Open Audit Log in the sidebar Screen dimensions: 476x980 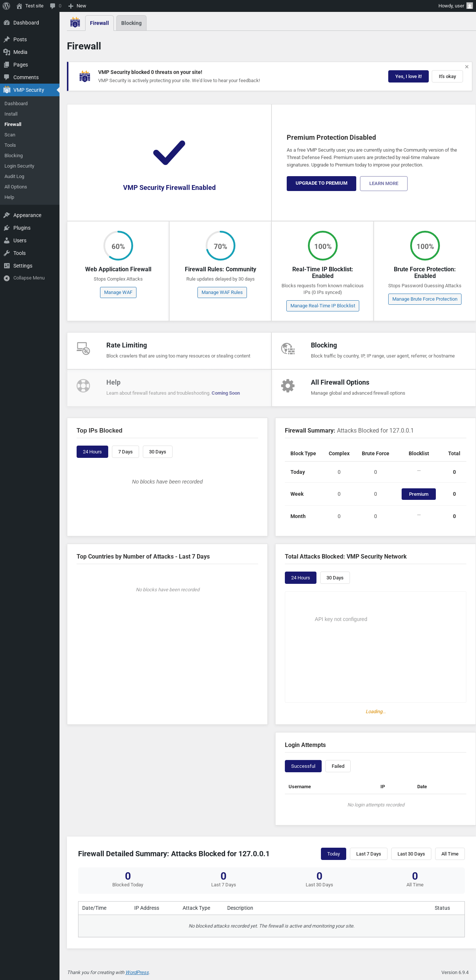click(15, 177)
